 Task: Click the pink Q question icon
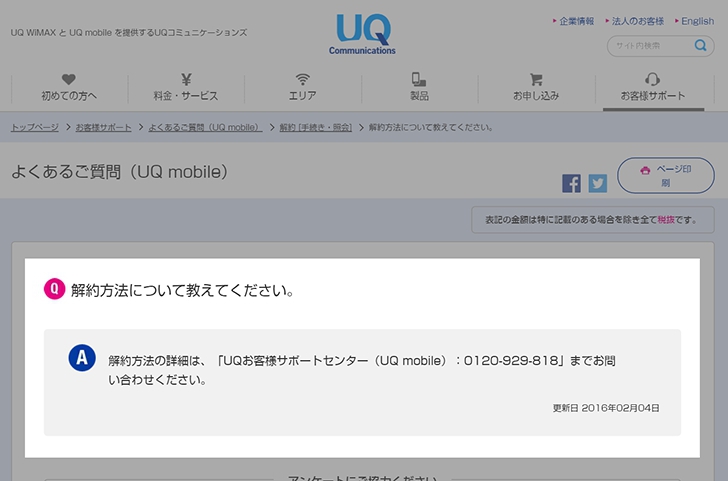pos(54,289)
